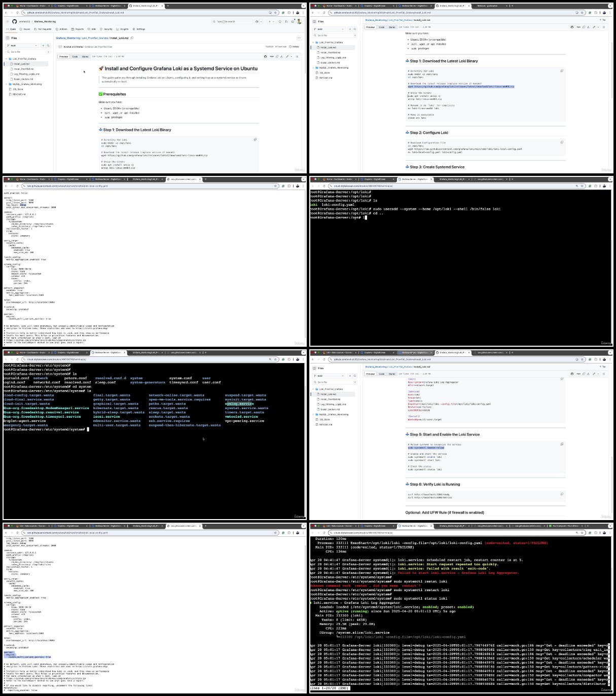This screenshot has width=616, height=696.
Task: Open the edit options caret in the title-page GitHub window
Action: point(291,56)
